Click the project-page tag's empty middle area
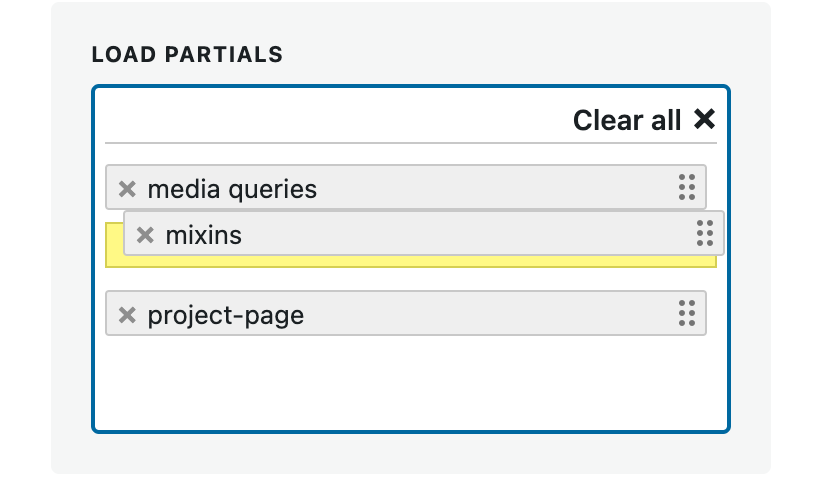The height and width of the screenshot is (483, 815). [489, 314]
